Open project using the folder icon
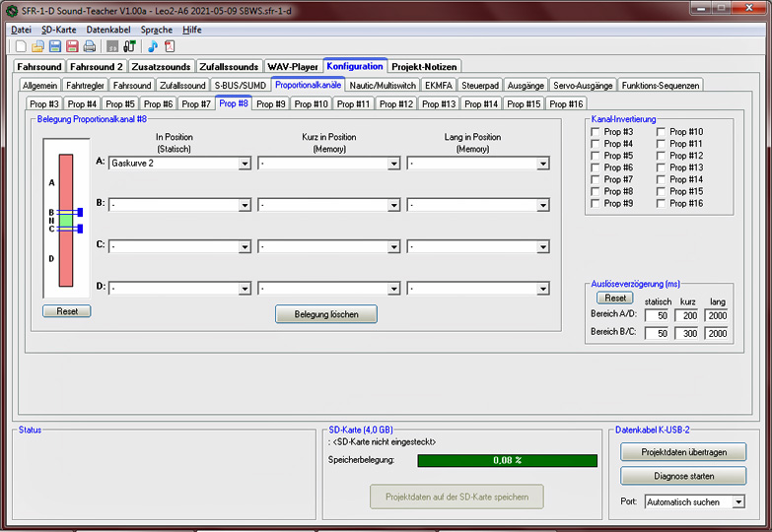 pos(37,46)
